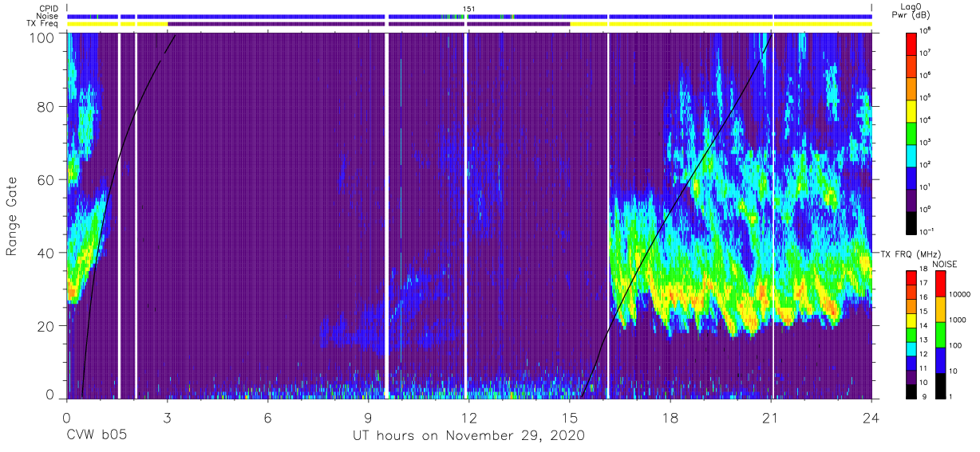Click the '100' label on NOISE colorbar
980x452 pixels.
pyautogui.click(x=957, y=345)
